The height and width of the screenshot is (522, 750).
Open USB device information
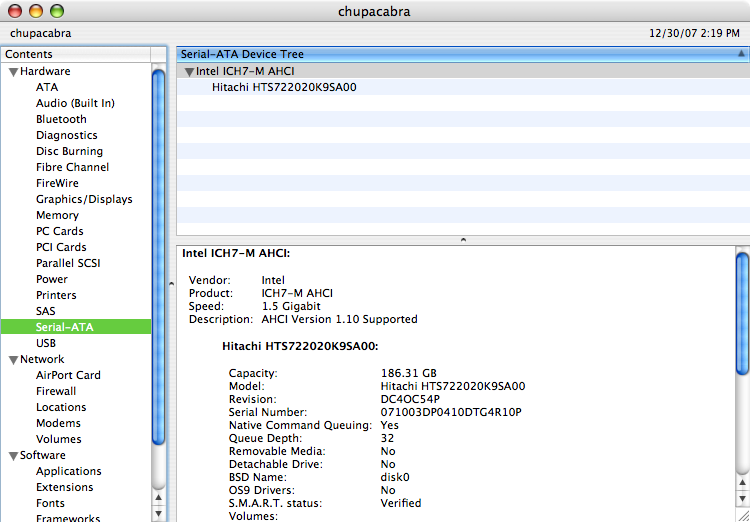pos(45,343)
